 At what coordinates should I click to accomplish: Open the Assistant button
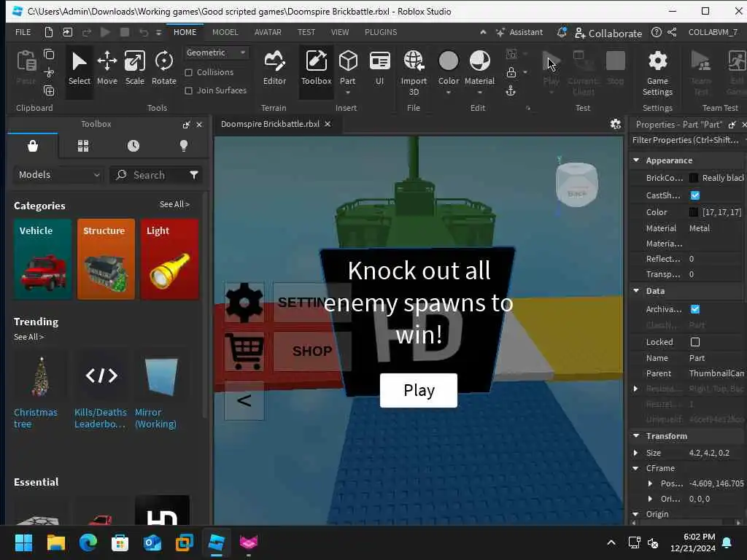(519, 32)
